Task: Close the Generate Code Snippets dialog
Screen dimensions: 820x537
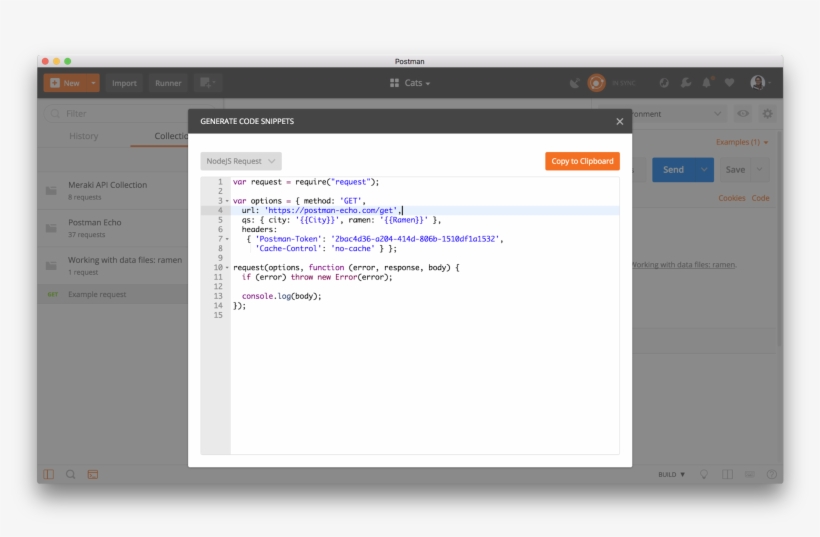Action: point(619,121)
